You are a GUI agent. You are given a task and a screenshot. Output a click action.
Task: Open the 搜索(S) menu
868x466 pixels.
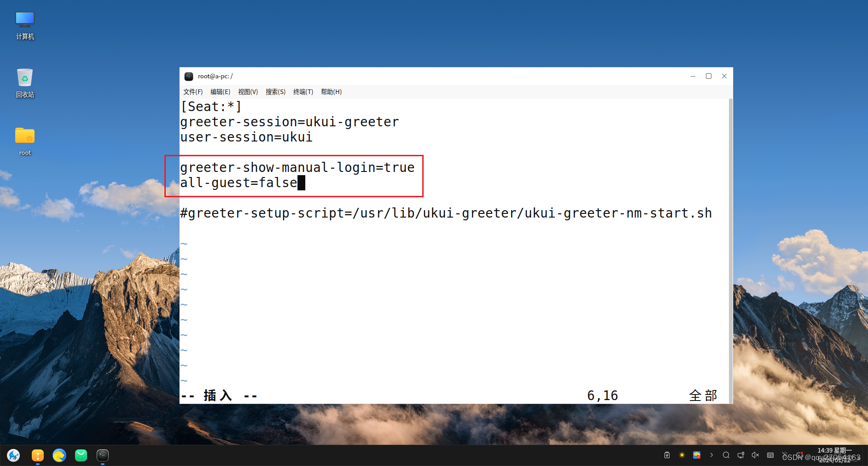pyautogui.click(x=275, y=92)
